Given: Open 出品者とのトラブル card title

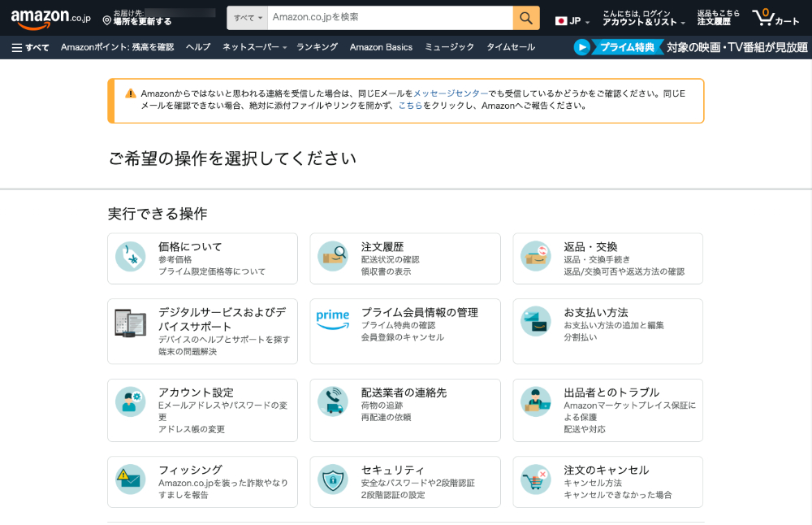Looking at the screenshot, I should pos(611,393).
